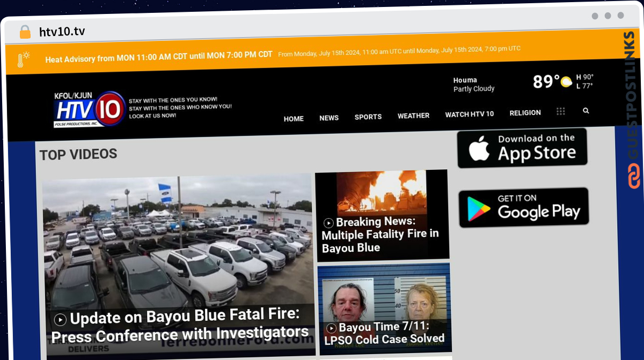Screen dimensions: 644x360
Task: Click the 89° current temperature reading
Action: (x=546, y=82)
